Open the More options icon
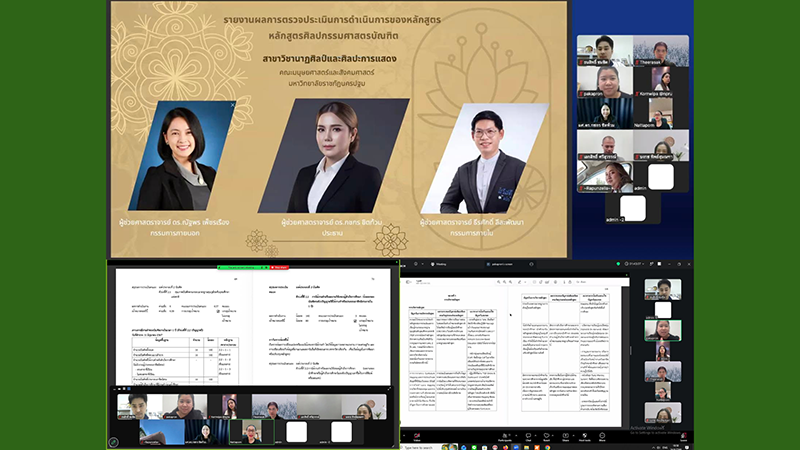Screen dimensions: 800x450 (x=602, y=436)
